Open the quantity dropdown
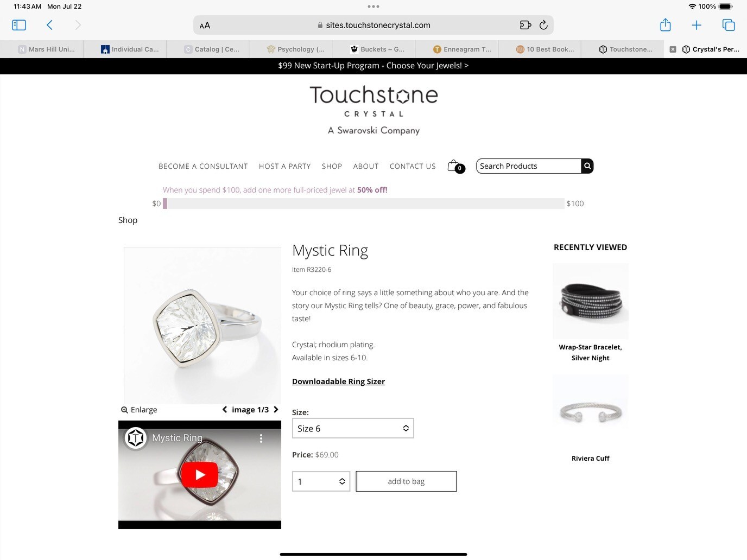The image size is (747, 560). [321, 481]
